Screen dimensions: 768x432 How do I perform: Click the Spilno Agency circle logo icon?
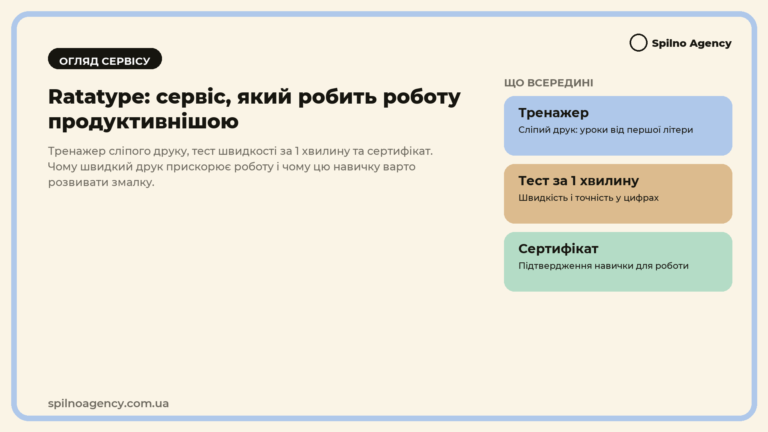[x=638, y=43]
